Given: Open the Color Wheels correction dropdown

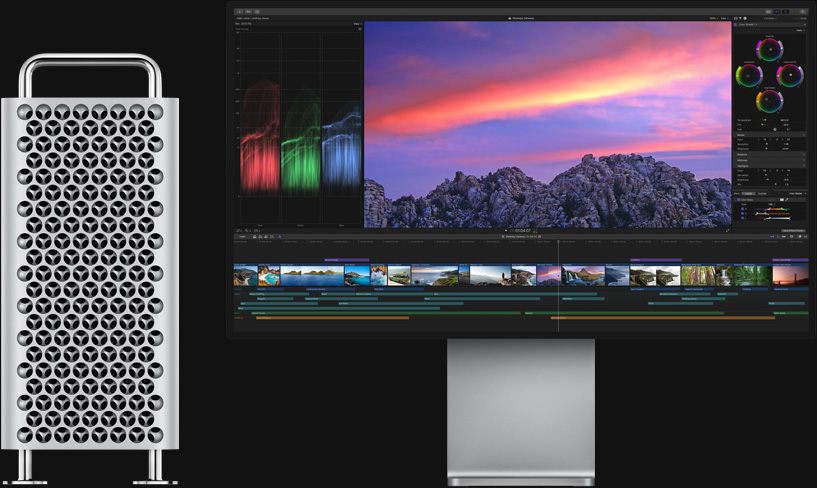Looking at the screenshot, I should [x=748, y=24].
